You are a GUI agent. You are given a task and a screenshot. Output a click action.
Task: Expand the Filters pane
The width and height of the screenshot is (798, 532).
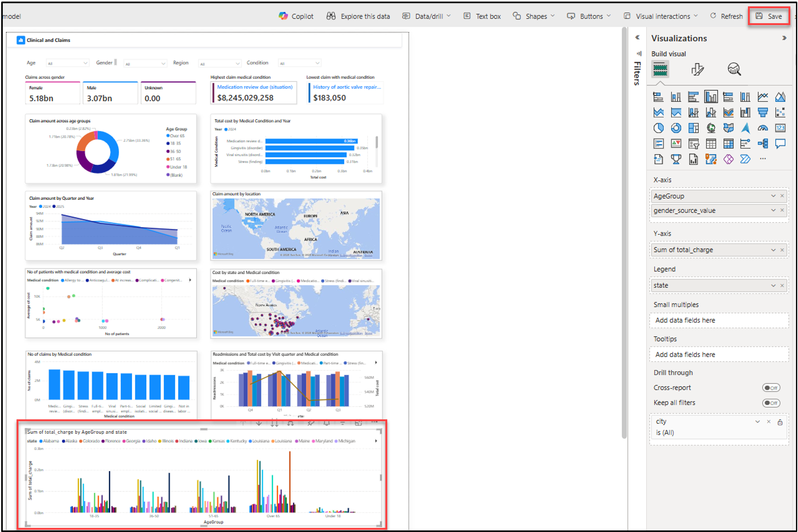coord(638,38)
